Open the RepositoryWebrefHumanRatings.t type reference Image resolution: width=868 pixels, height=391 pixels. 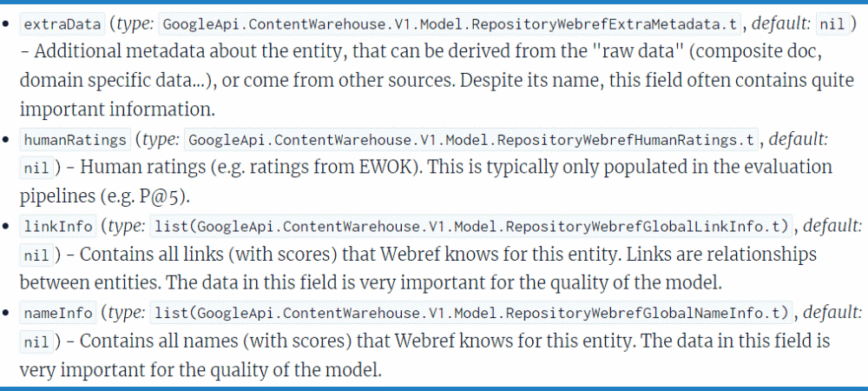tap(473, 139)
